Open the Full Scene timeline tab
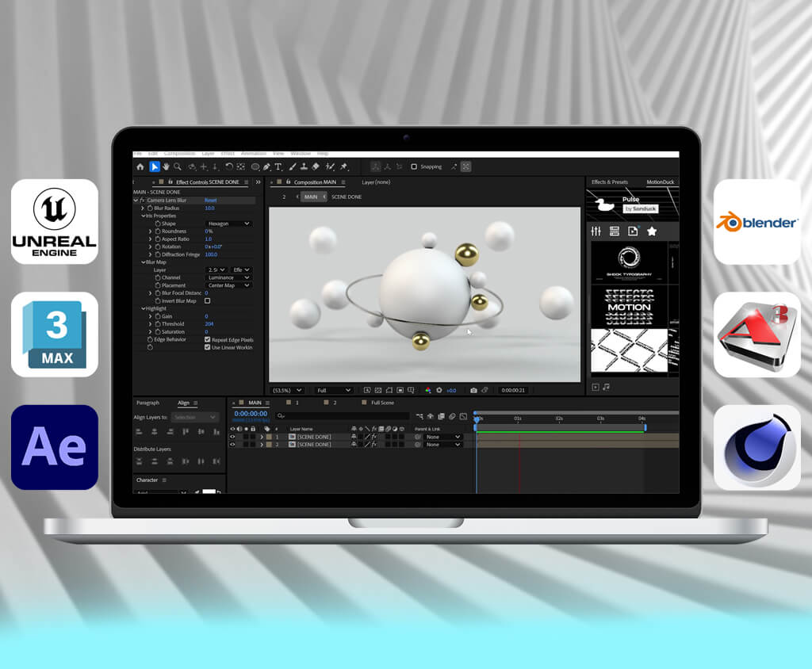Viewport: 812px width, 669px height. pos(382,403)
